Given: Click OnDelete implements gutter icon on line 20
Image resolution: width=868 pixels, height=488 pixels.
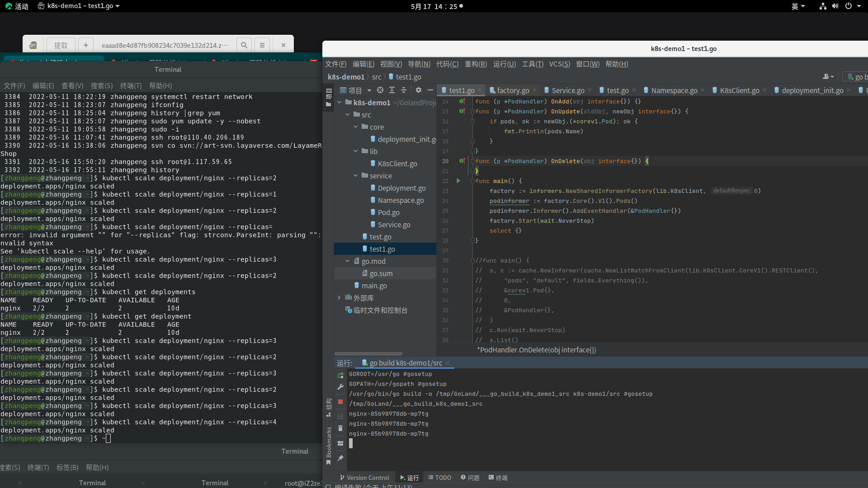Looking at the screenshot, I should pos(462,161).
